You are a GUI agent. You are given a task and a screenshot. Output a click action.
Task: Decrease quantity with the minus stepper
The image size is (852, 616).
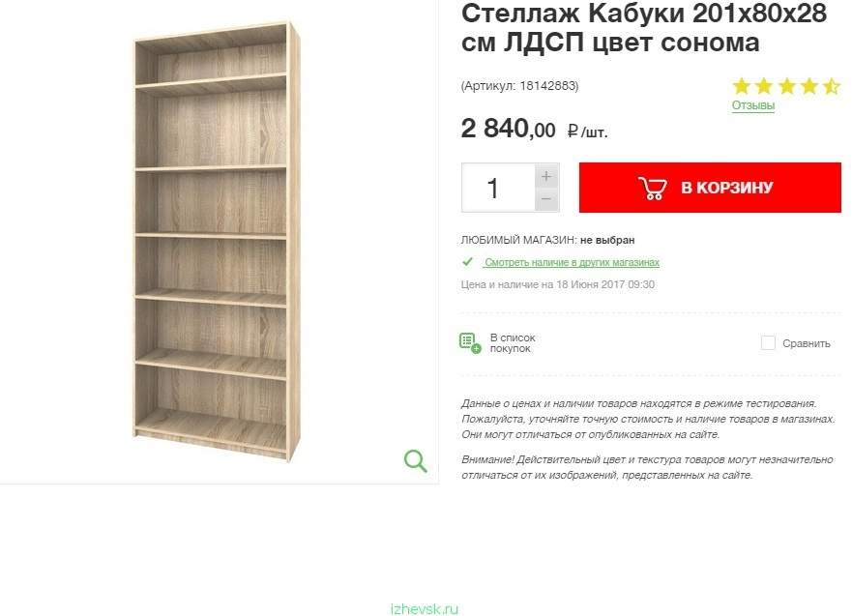pos(546,199)
